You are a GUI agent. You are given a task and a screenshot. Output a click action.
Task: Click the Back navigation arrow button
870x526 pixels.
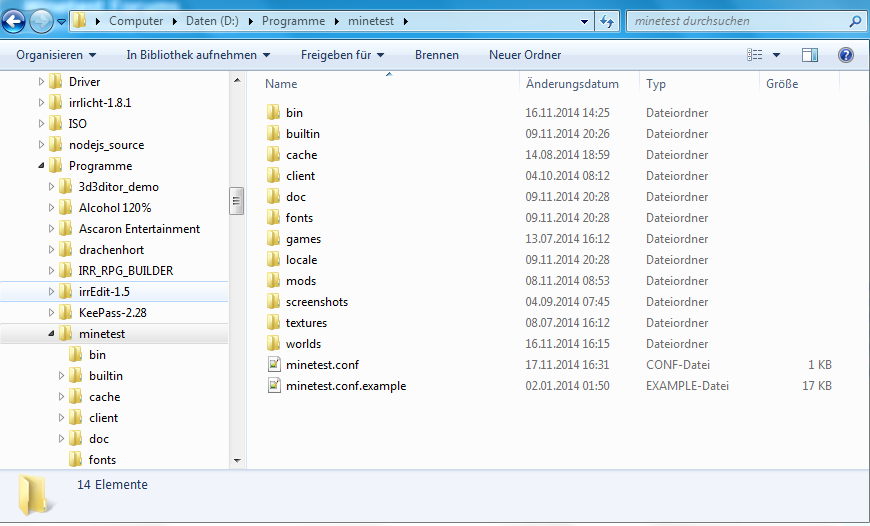point(15,20)
